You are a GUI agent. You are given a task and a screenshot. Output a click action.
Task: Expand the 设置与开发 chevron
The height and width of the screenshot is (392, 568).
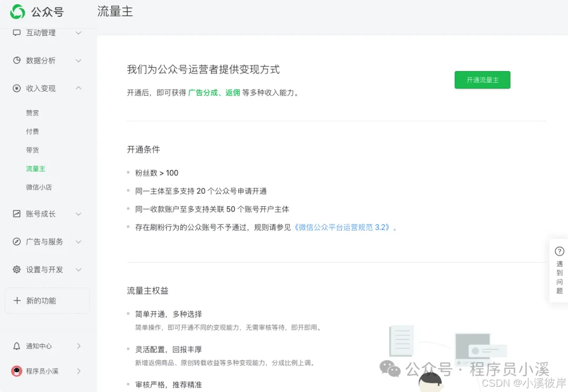(x=78, y=270)
